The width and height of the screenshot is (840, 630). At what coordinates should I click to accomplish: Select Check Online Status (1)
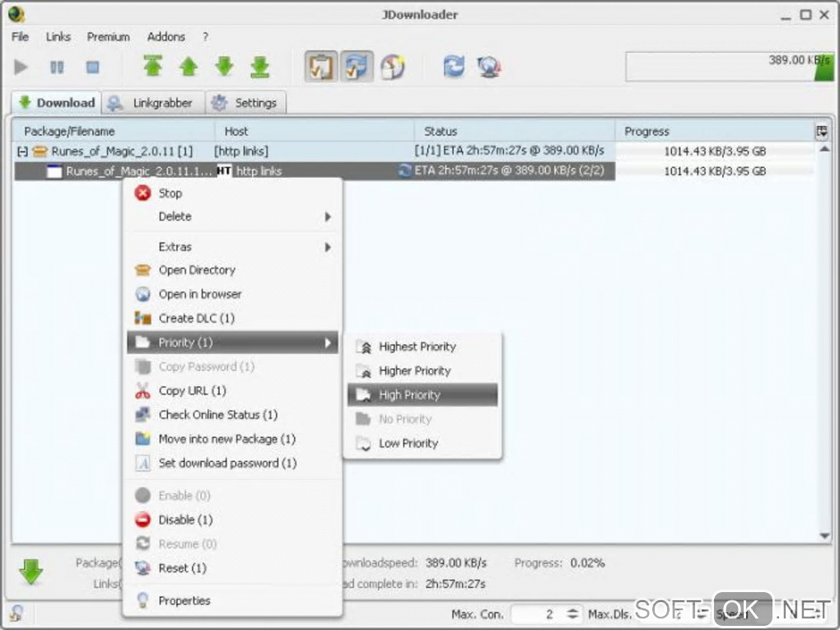(x=232, y=414)
